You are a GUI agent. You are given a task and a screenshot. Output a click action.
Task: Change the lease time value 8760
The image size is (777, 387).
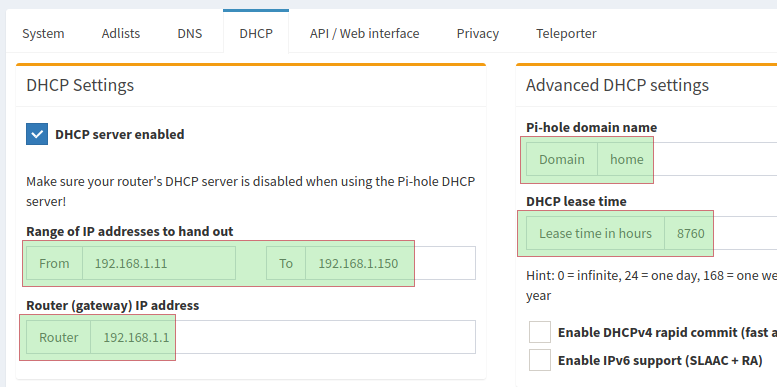721,233
